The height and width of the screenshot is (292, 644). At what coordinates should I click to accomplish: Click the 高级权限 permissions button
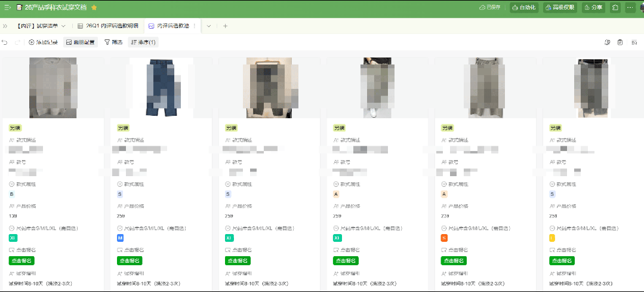tap(560, 8)
